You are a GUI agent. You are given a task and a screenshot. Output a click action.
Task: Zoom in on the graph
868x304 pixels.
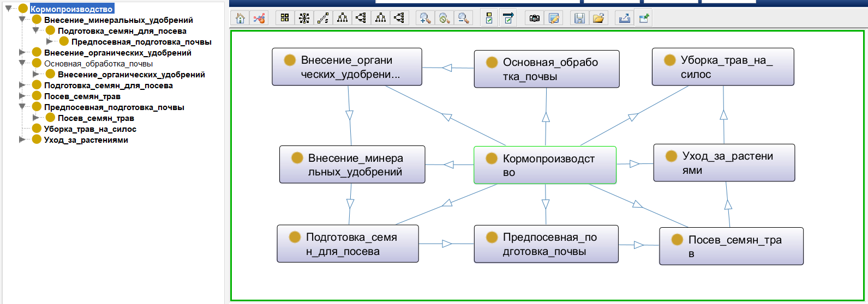[424, 19]
